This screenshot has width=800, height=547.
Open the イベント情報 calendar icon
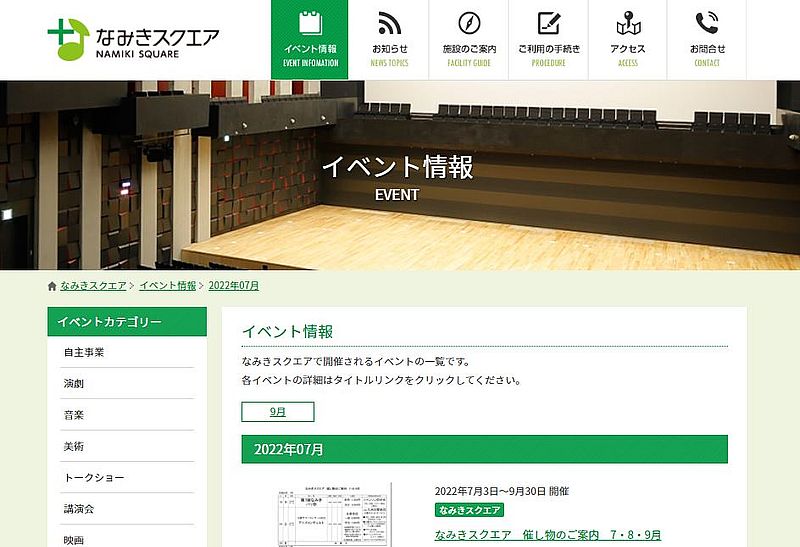click(x=310, y=23)
